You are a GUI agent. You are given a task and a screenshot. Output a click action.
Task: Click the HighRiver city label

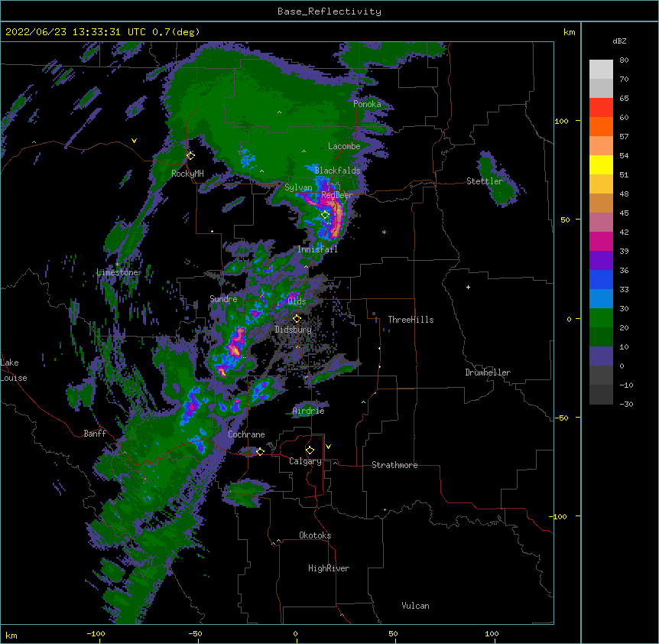[x=329, y=568]
